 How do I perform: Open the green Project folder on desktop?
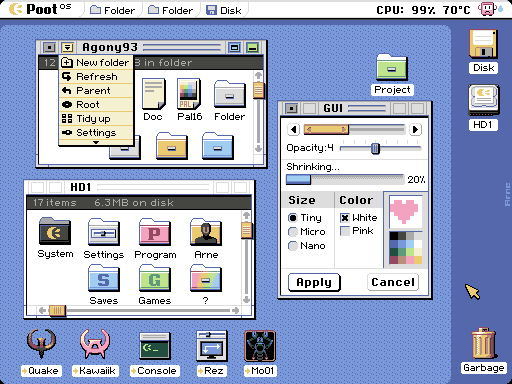click(392, 67)
